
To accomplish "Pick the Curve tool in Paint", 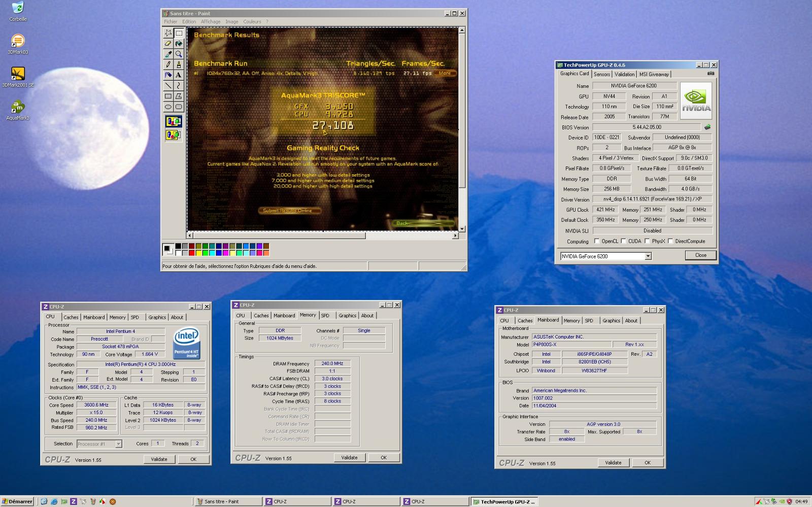I will coord(179,86).
